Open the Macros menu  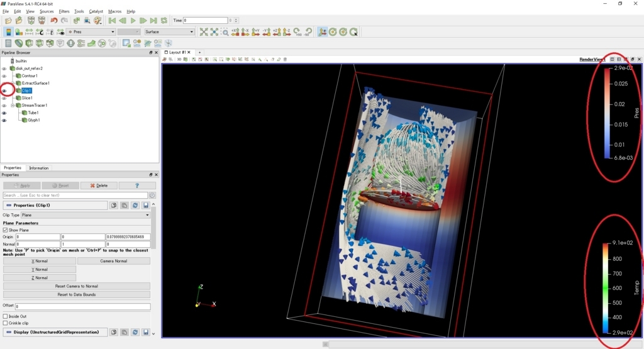tap(114, 11)
